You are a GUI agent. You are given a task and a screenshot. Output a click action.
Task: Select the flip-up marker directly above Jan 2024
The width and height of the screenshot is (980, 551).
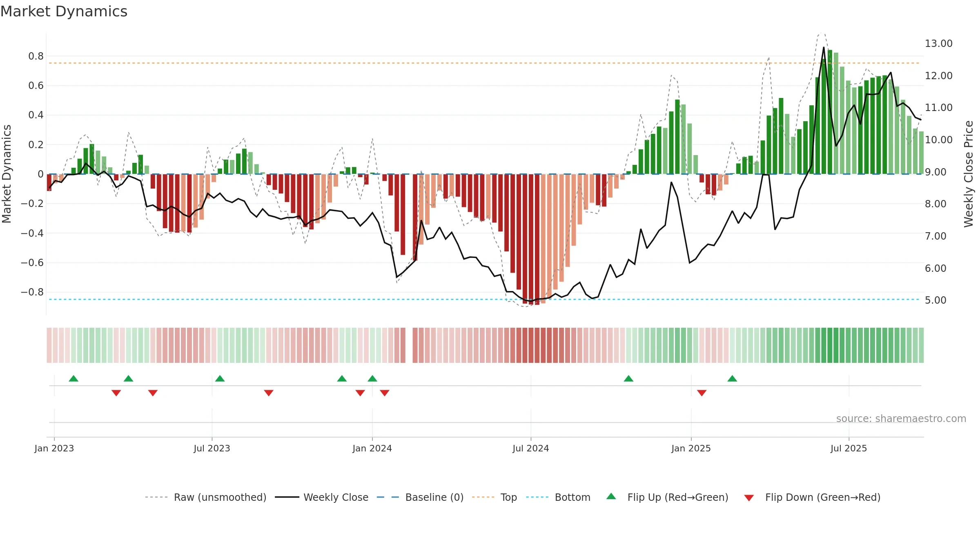click(372, 378)
